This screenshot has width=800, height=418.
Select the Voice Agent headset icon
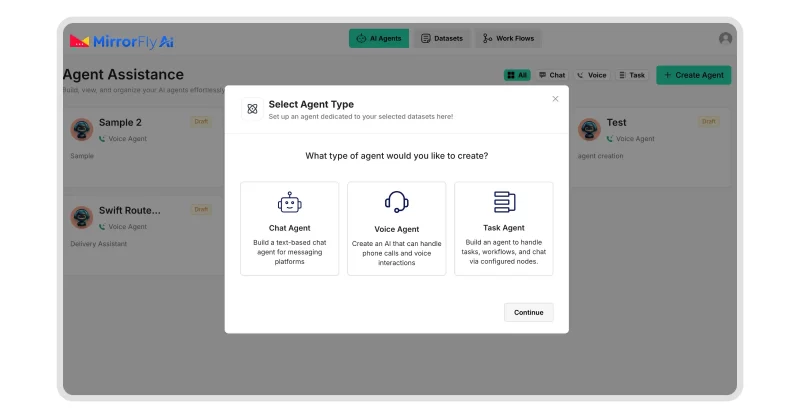pyautogui.click(x=396, y=202)
